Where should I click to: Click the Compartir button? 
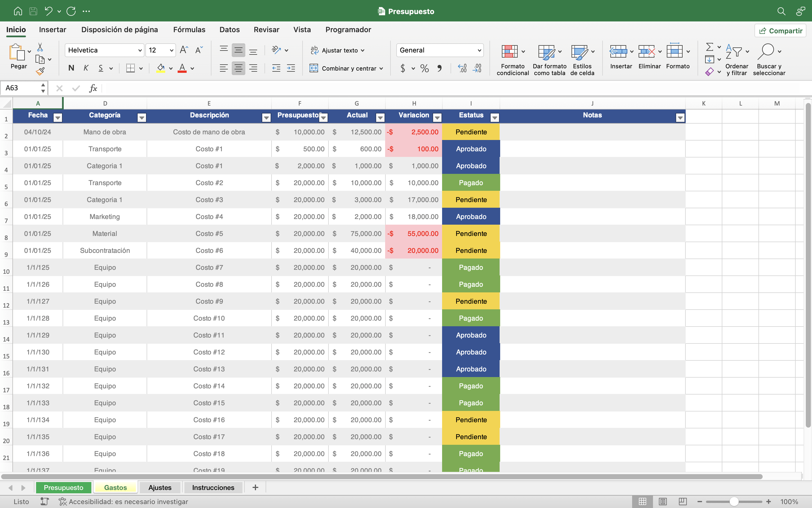780,30
